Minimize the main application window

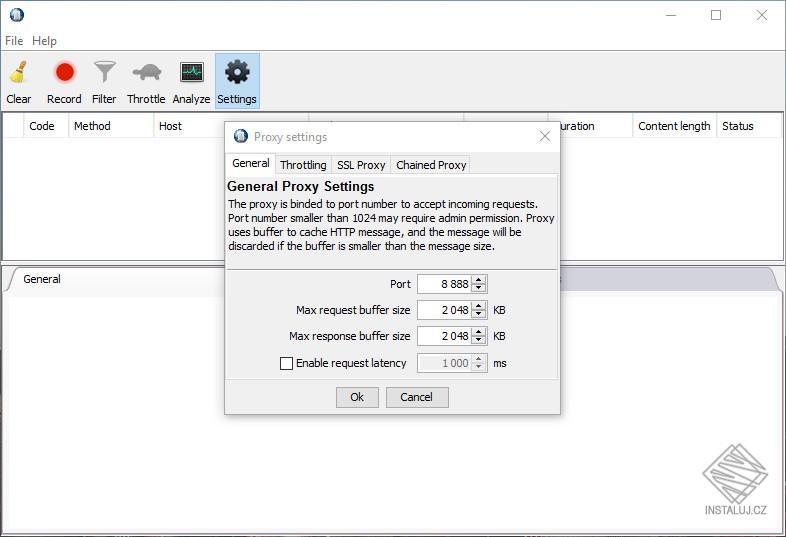tap(671, 15)
